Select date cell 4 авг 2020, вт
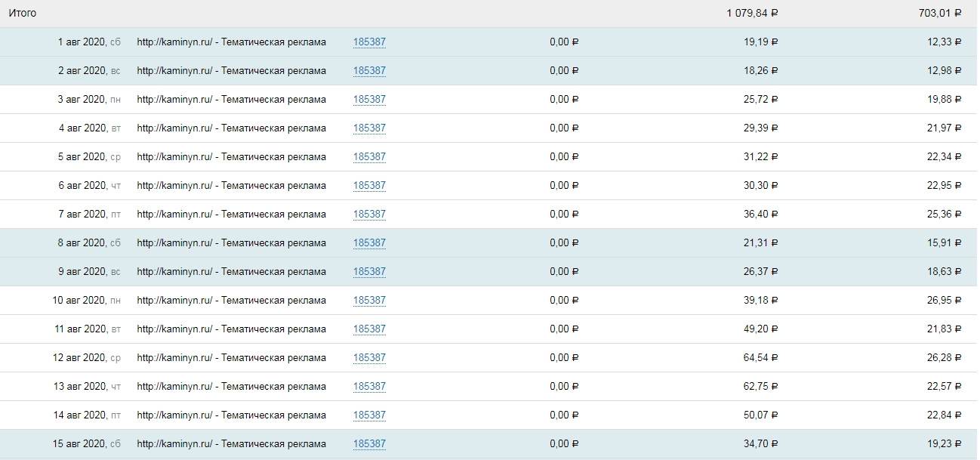This screenshot has height=460, width=980. pyautogui.click(x=90, y=128)
